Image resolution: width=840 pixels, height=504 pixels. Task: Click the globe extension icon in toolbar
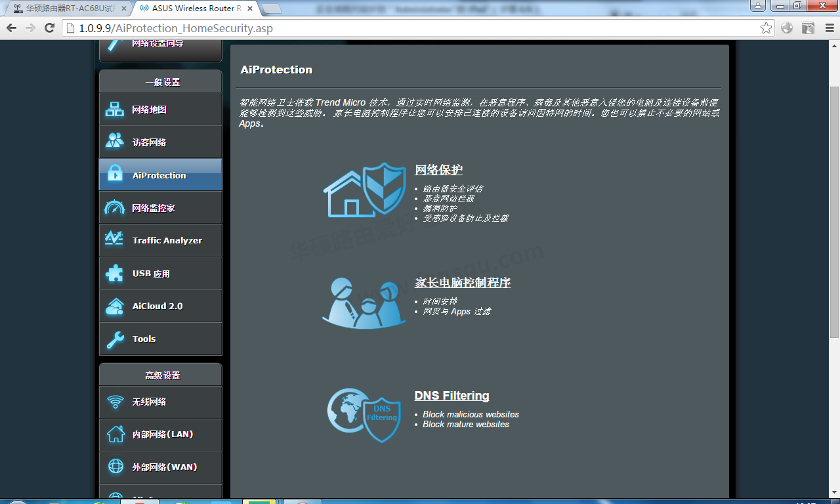787,28
